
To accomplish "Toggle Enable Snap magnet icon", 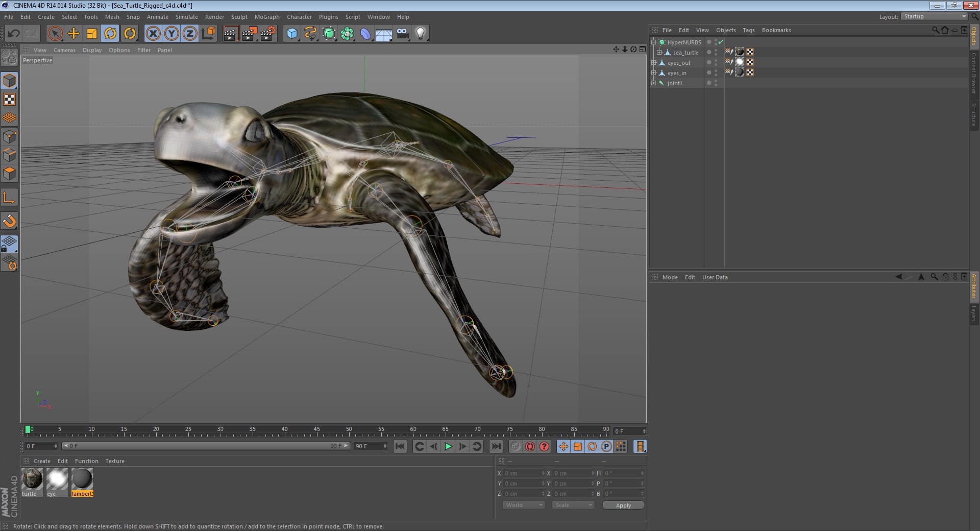I will [x=10, y=221].
